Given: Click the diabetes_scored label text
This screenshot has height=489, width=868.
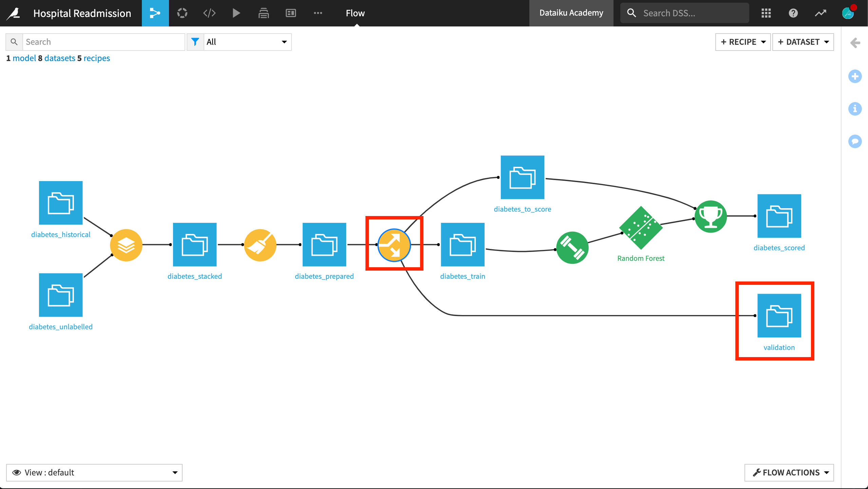Looking at the screenshot, I should click(x=779, y=248).
